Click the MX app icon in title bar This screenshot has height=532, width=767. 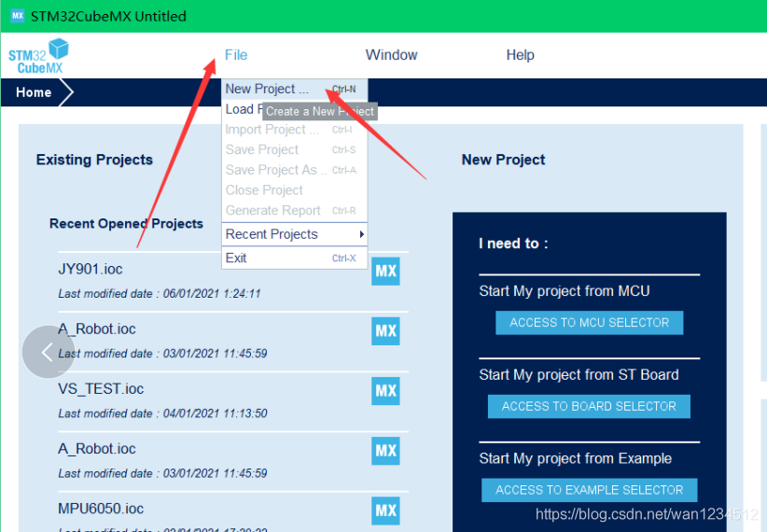click(17, 16)
